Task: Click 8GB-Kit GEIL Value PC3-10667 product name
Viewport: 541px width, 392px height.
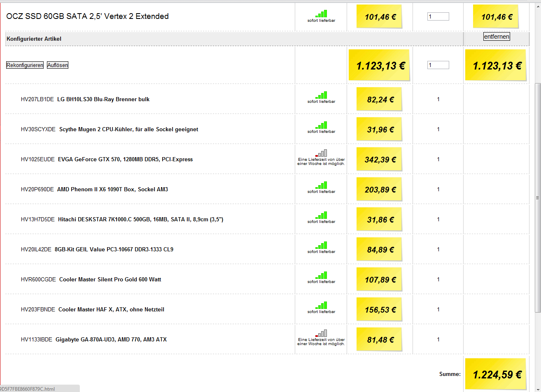Action: (114, 249)
